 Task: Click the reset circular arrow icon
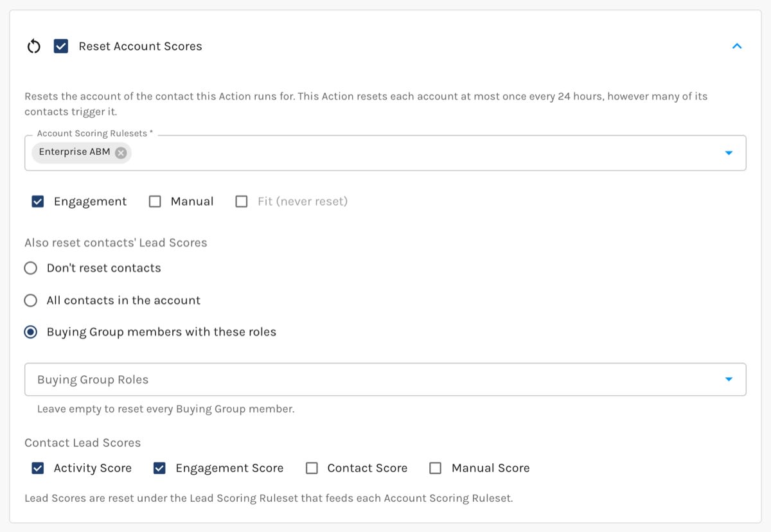(34, 46)
